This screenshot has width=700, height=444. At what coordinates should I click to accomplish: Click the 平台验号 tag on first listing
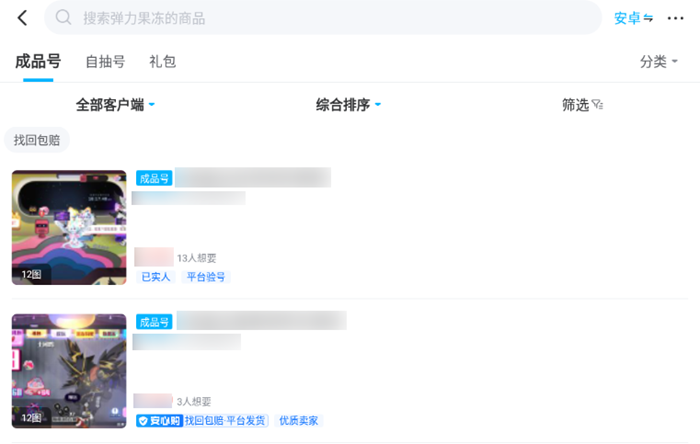click(206, 277)
